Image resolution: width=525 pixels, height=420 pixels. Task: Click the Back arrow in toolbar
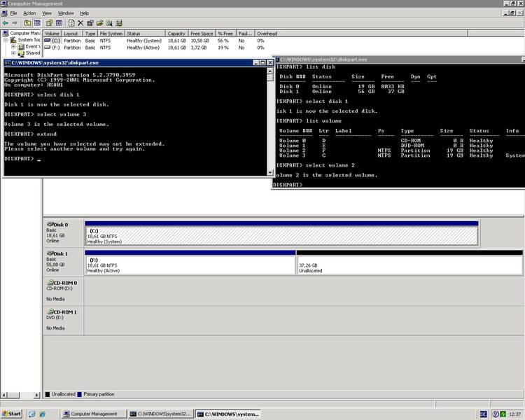coord(6,23)
